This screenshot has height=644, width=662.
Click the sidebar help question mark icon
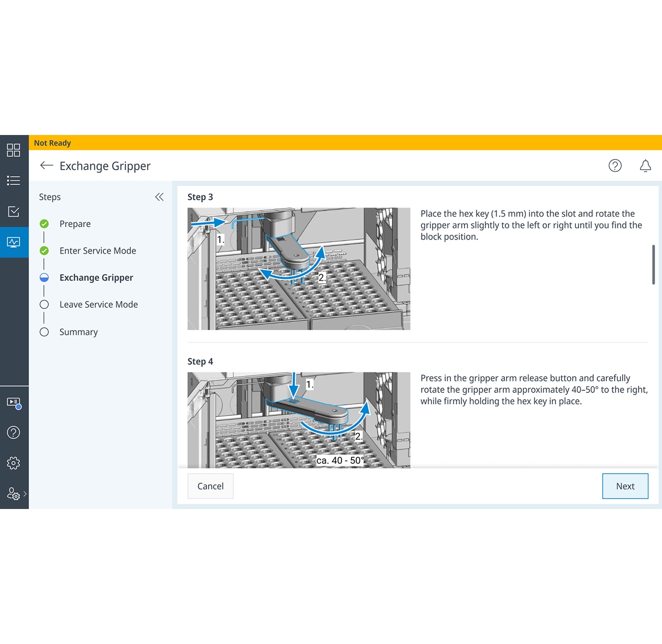[14, 432]
